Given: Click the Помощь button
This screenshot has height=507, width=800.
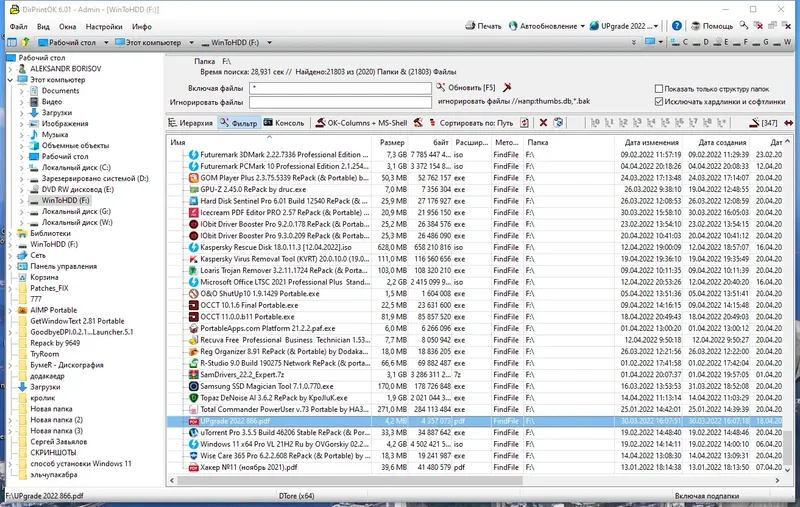Looking at the screenshot, I should click(x=712, y=26).
